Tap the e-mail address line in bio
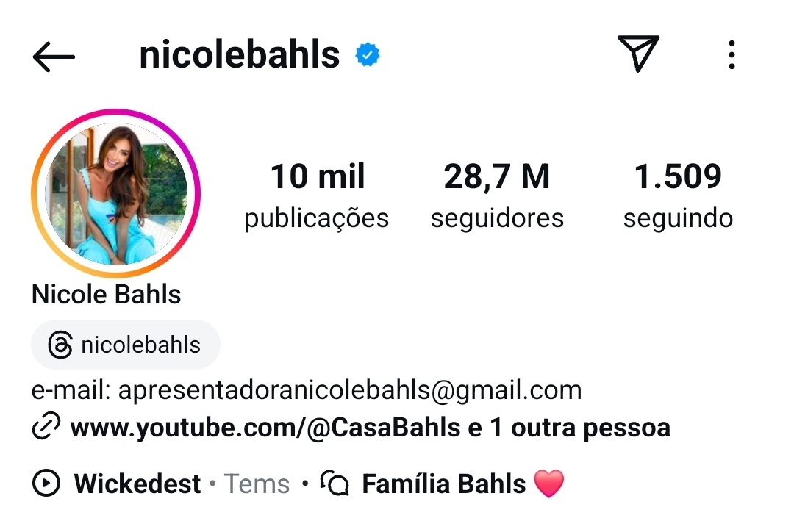 coord(307,390)
